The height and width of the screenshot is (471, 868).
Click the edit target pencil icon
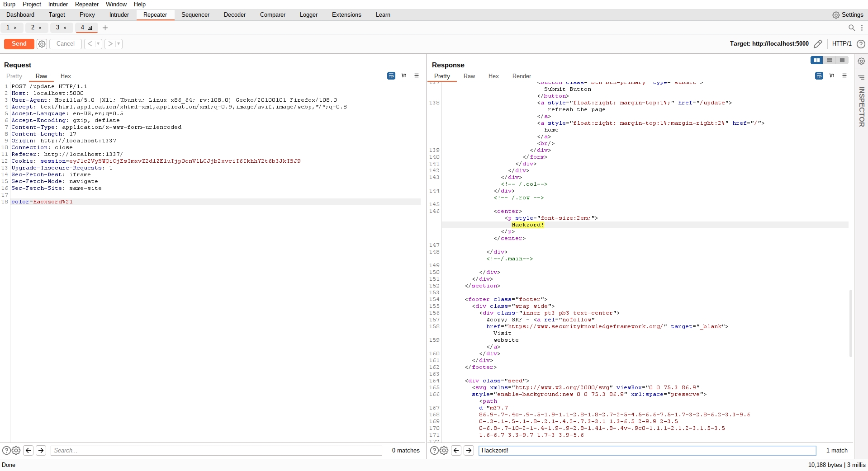[x=818, y=44]
